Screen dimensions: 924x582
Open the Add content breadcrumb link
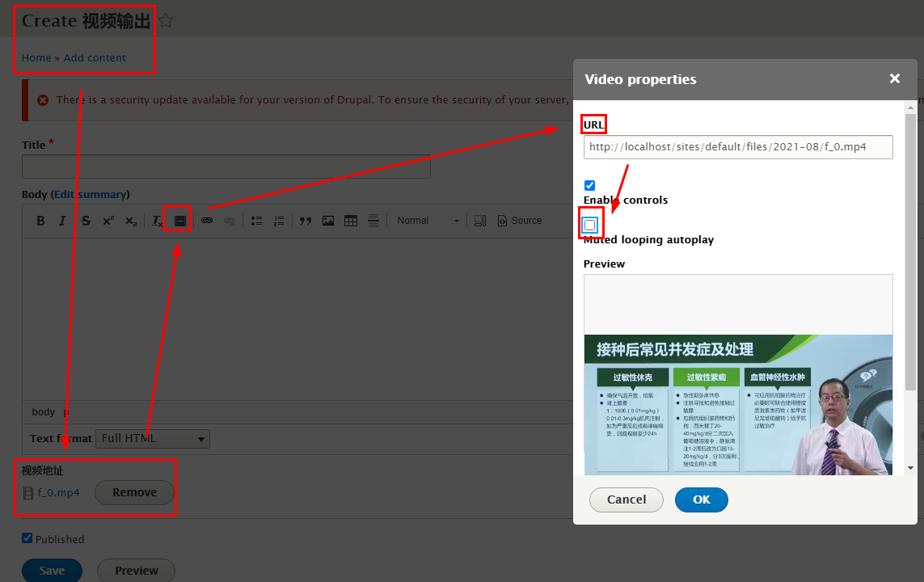coord(95,57)
